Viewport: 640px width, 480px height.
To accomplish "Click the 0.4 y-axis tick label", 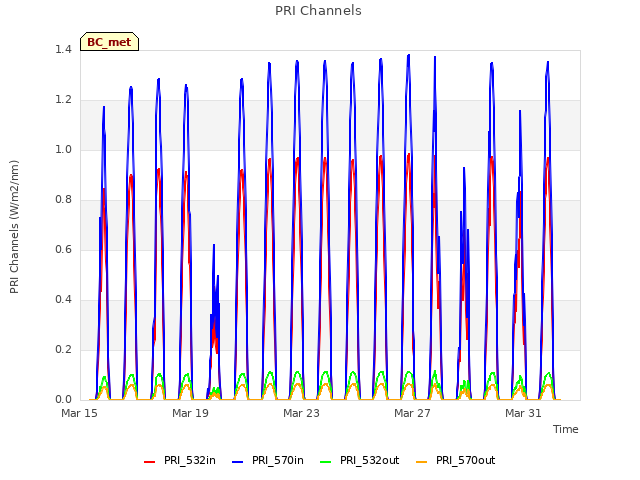I will 63,300.
